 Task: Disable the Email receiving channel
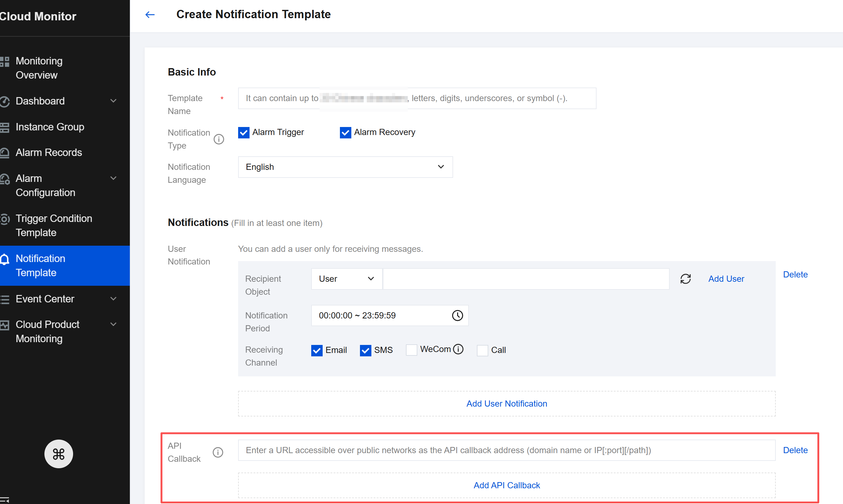point(317,350)
